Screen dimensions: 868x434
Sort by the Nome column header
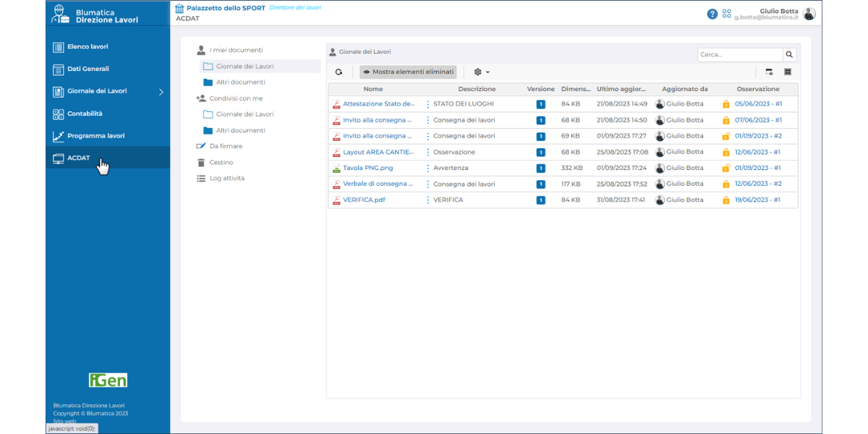click(373, 89)
